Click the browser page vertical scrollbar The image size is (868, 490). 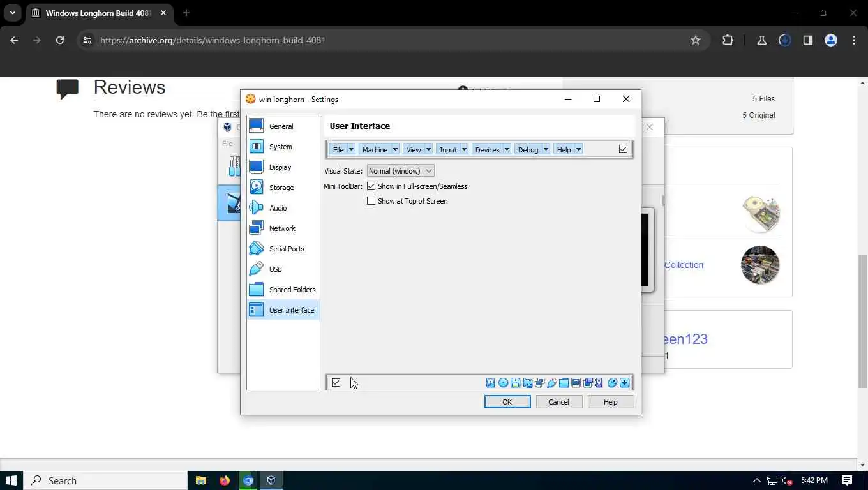862,321
